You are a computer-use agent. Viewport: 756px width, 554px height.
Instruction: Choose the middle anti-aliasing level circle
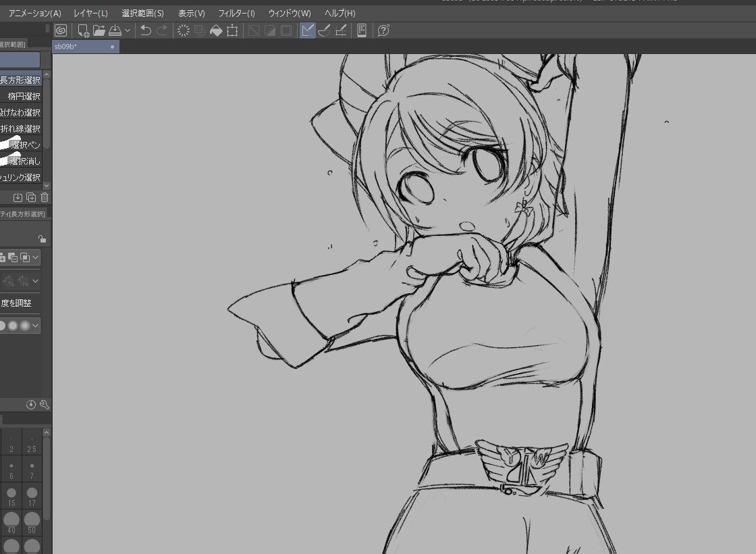click(13, 326)
